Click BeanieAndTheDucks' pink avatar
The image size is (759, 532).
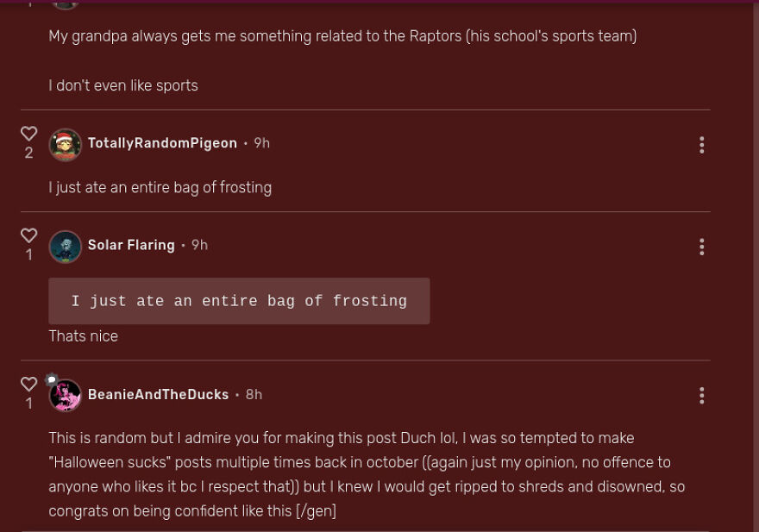click(66, 395)
